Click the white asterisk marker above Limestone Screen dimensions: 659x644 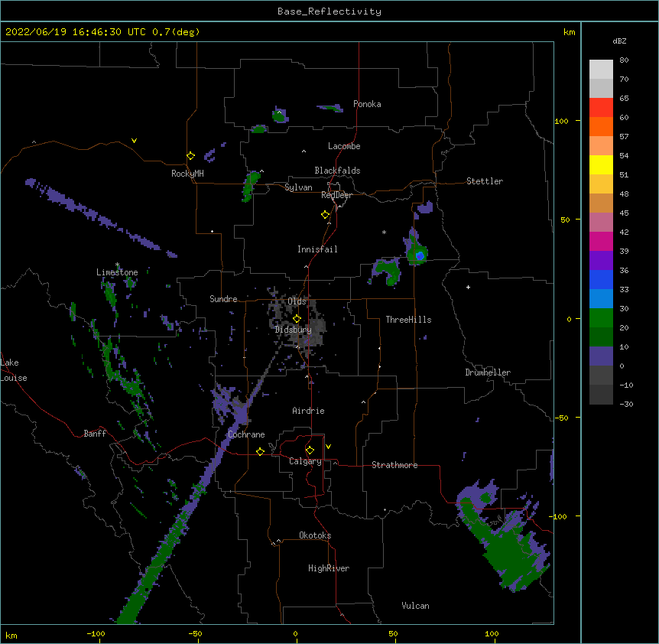point(117,265)
